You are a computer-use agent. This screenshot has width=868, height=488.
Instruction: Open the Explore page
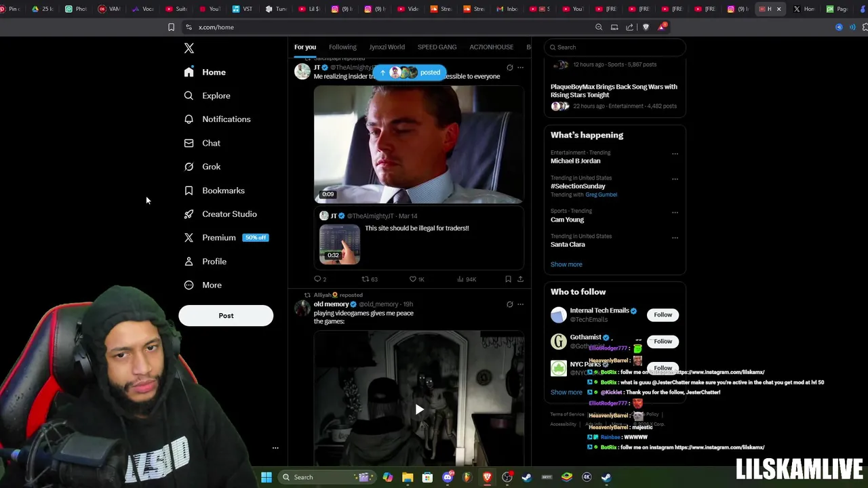(x=208, y=96)
